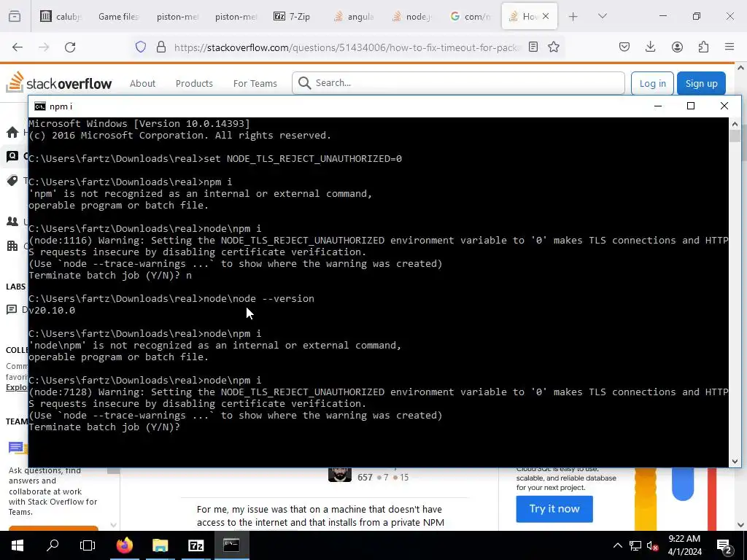Switch to the Google com/n tab
This screenshot has height=560, width=747.
tap(470, 16)
